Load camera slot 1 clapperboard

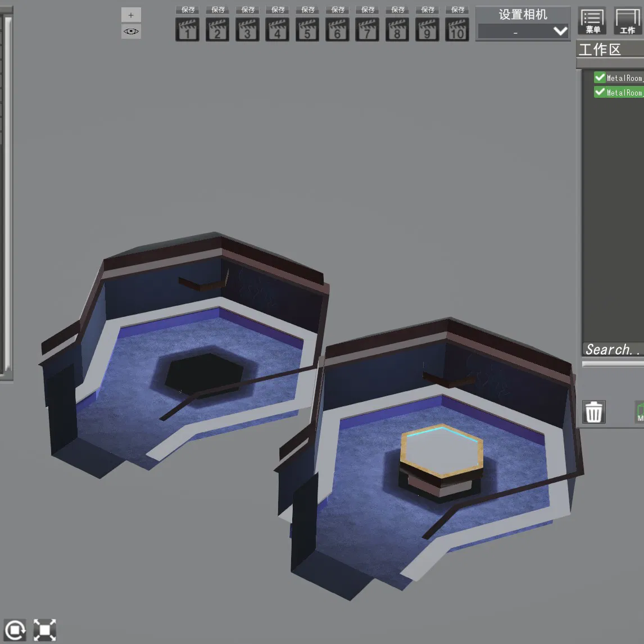click(x=187, y=29)
